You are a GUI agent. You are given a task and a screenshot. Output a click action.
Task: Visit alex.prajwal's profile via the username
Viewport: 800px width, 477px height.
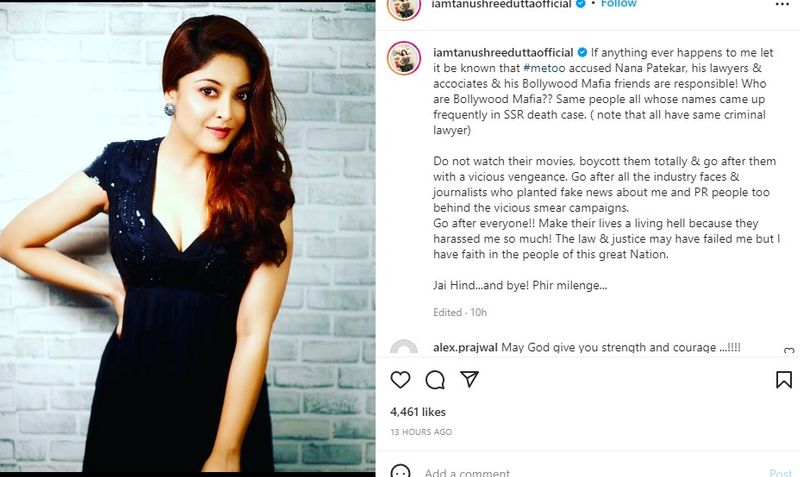click(x=466, y=347)
